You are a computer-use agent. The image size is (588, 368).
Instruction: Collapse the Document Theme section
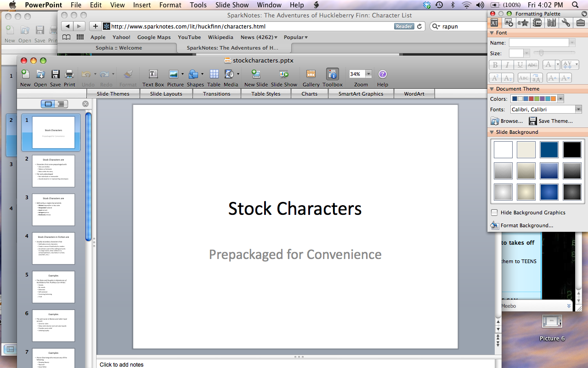tap(492, 89)
